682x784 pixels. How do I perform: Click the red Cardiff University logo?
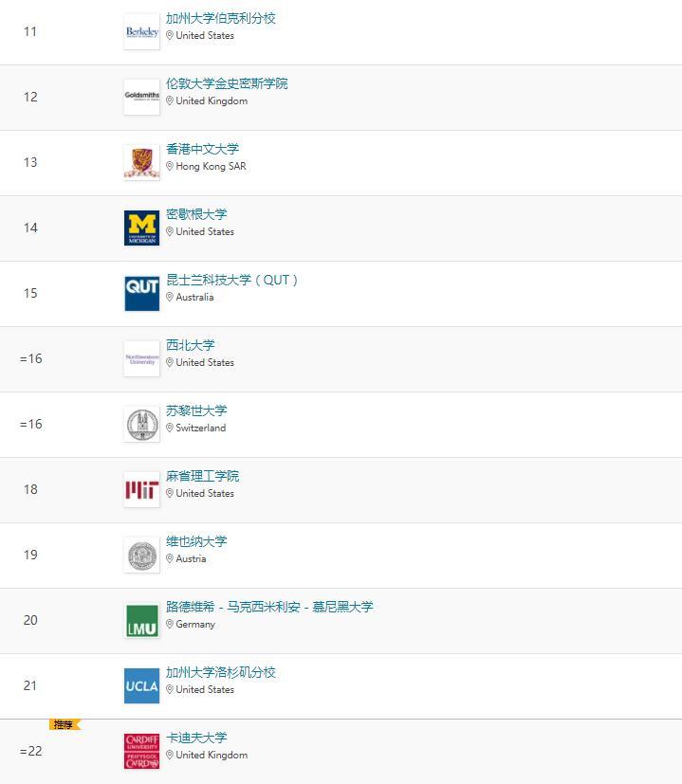tap(141, 752)
